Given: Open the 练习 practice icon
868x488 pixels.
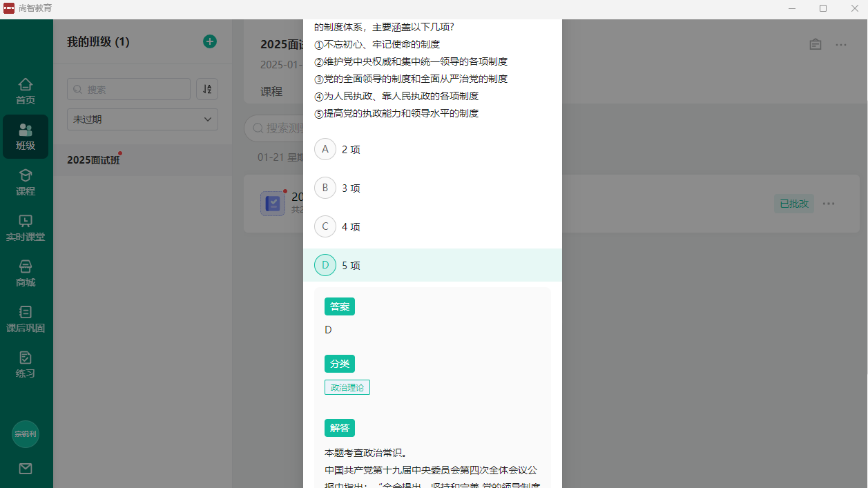Looking at the screenshot, I should point(26,364).
